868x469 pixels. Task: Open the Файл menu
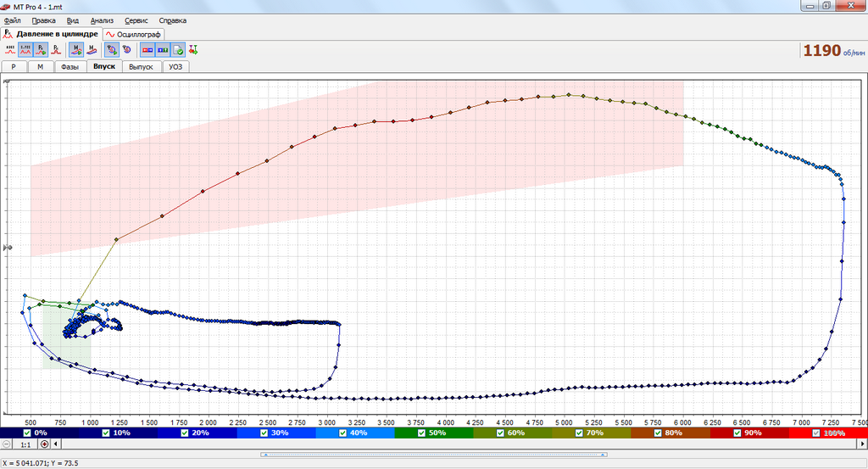pos(13,20)
